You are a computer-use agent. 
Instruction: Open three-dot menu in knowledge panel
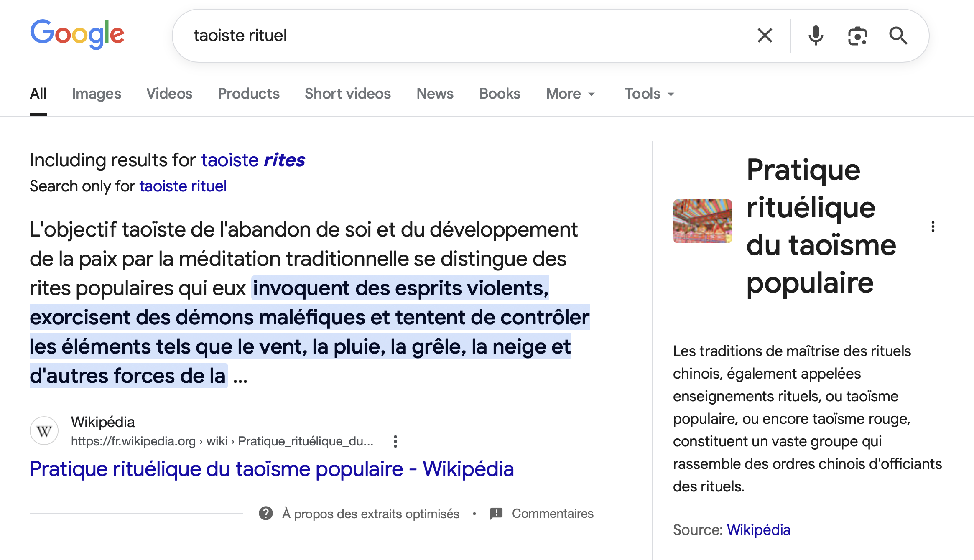click(933, 227)
